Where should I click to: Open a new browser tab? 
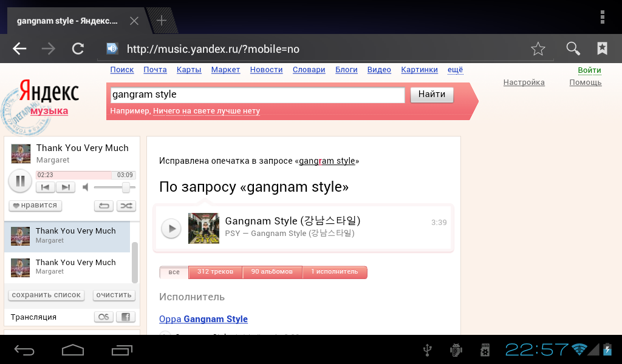point(162,20)
